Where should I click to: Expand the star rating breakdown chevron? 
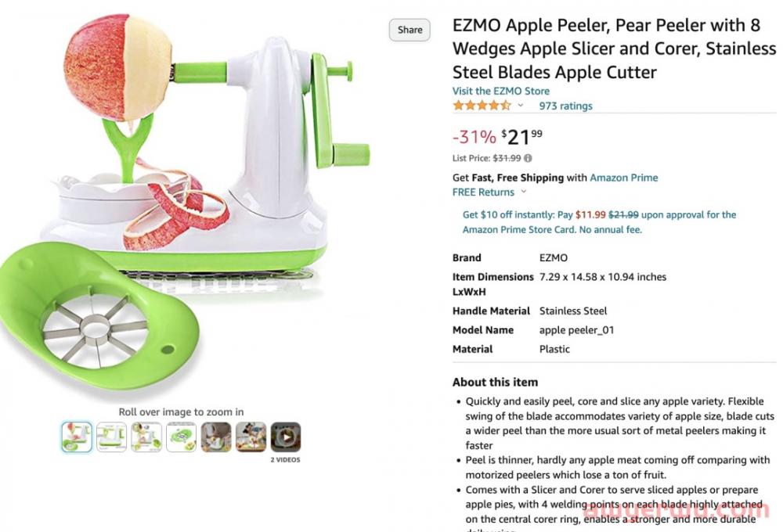[x=520, y=106]
